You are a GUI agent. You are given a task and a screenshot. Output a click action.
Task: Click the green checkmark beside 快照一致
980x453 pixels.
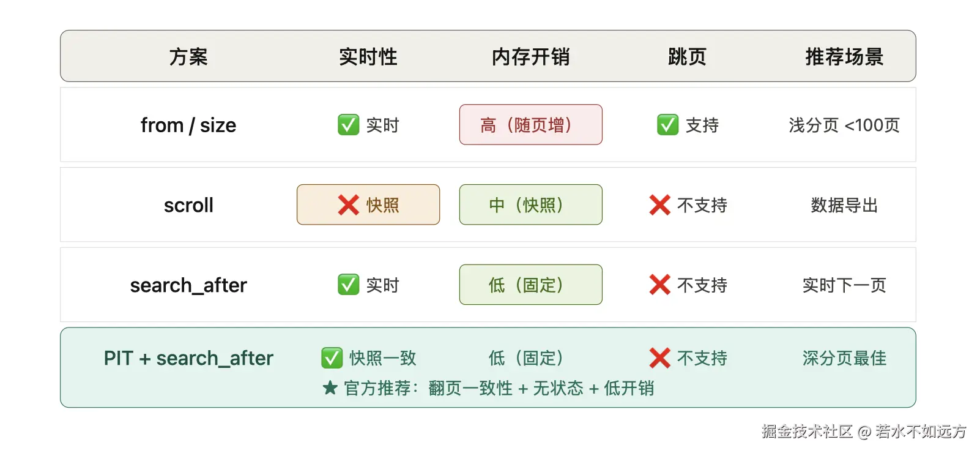coord(332,358)
